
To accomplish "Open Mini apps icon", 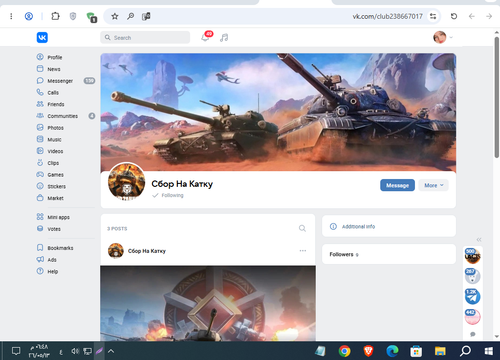I will pyautogui.click(x=40, y=217).
